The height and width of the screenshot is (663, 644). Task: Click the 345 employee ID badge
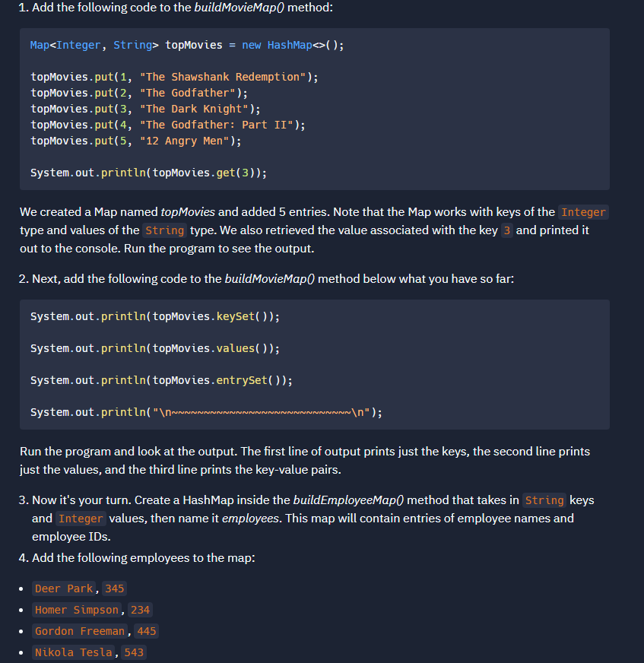pyautogui.click(x=114, y=588)
